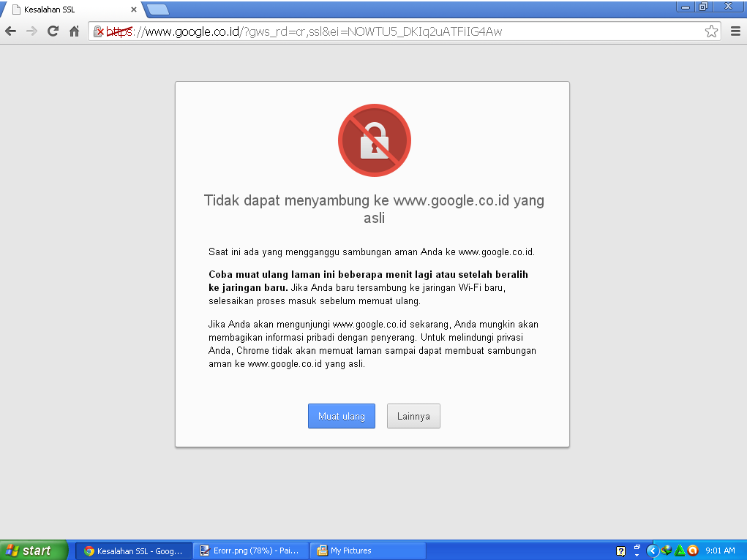Screen dimensions: 747x560
Task: Click the red crossed-out lock image
Action: [x=375, y=140]
